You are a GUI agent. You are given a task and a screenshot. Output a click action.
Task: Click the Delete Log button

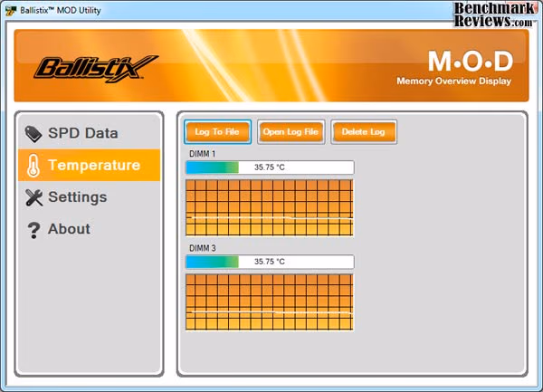click(364, 132)
